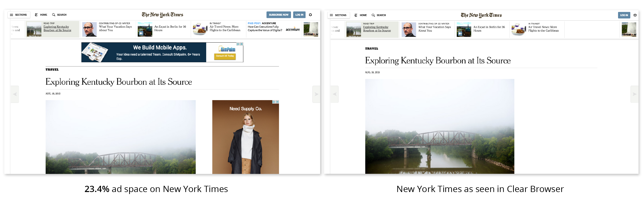The image size is (644, 201).
Task: Go to next article arrow, left page
Action: pyautogui.click(x=316, y=94)
